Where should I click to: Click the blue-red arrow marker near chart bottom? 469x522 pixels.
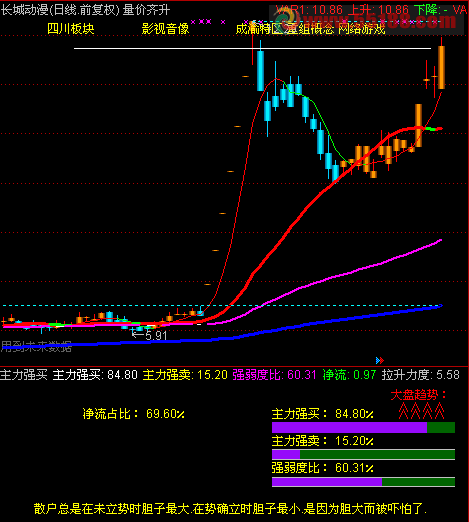coord(380,360)
